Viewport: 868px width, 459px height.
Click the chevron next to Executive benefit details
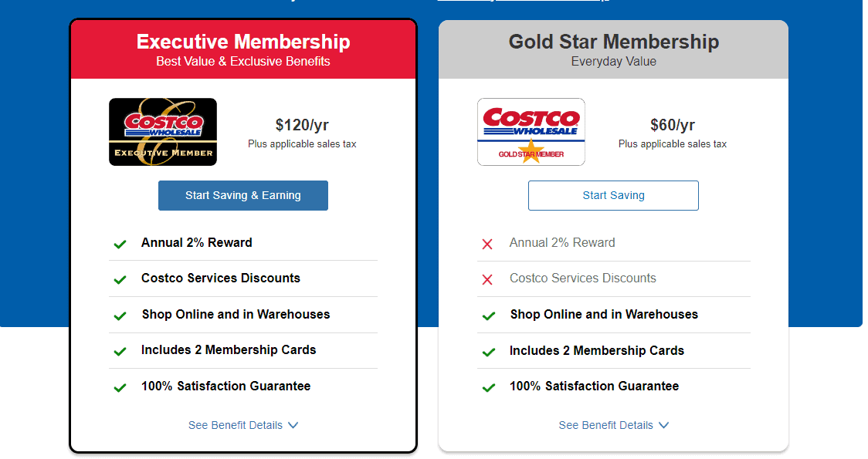[x=292, y=425]
